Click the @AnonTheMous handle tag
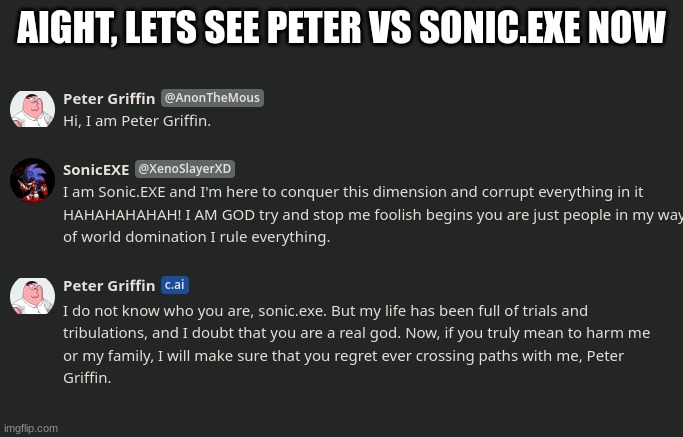Viewport: 683px width, 437px height. pos(212,98)
